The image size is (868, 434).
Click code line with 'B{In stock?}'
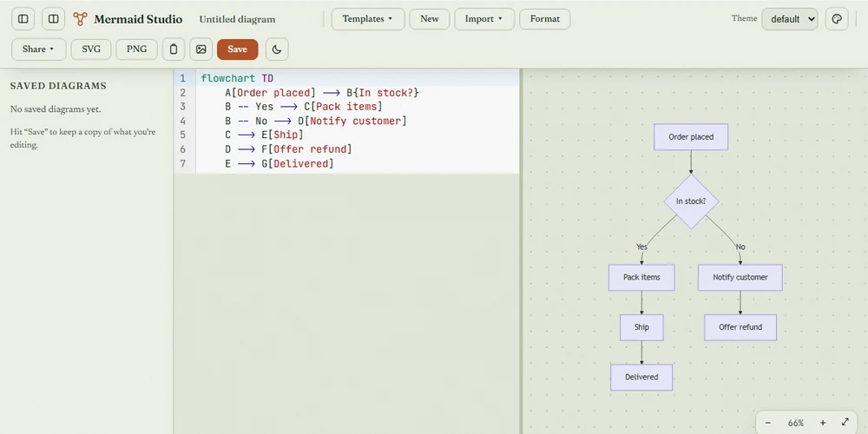(x=358, y=93)
